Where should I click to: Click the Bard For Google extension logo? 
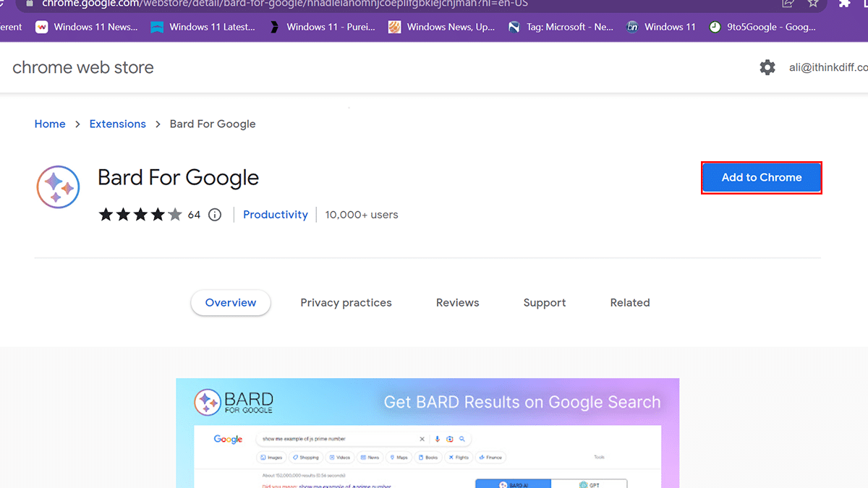[x=58, y=187]
